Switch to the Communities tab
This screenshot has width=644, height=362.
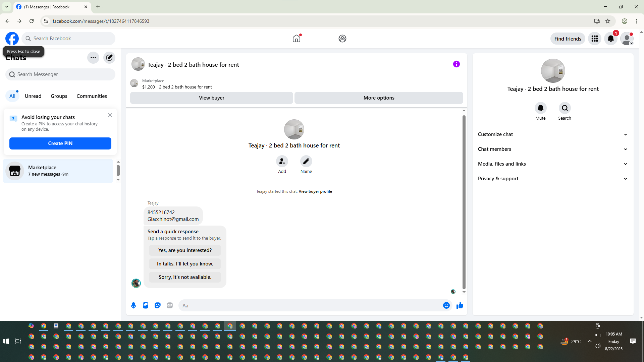tap(92, 96)
